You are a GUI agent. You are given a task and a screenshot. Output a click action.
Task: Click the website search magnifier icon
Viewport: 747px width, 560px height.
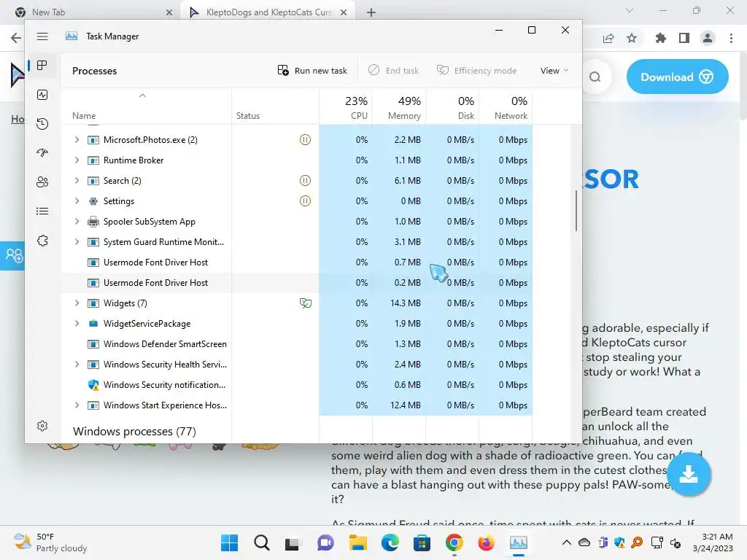coord(595,77)
